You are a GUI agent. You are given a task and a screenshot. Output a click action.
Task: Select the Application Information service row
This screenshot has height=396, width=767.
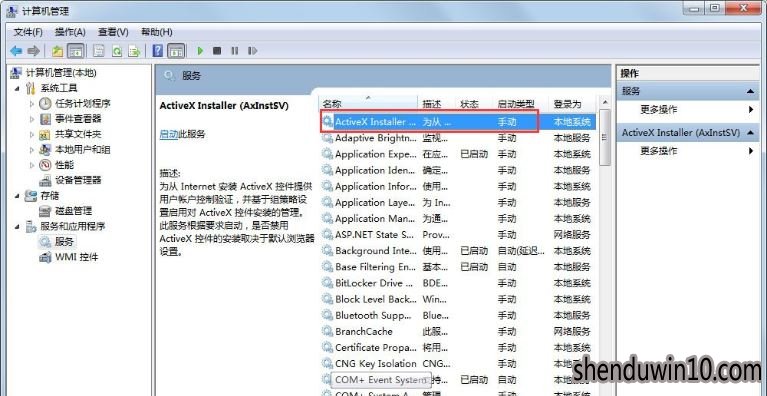[x=458, y=187]
